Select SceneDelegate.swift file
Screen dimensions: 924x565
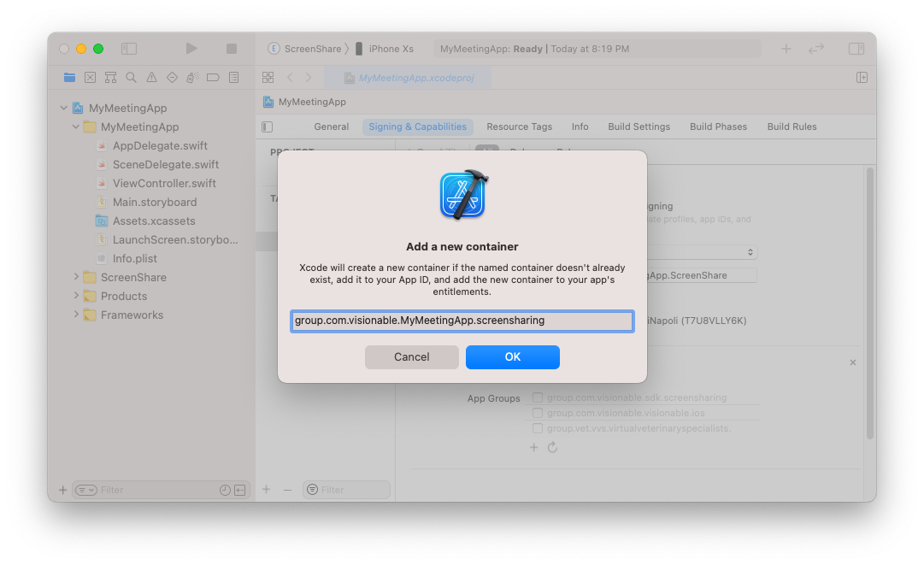tap(166, 164)
